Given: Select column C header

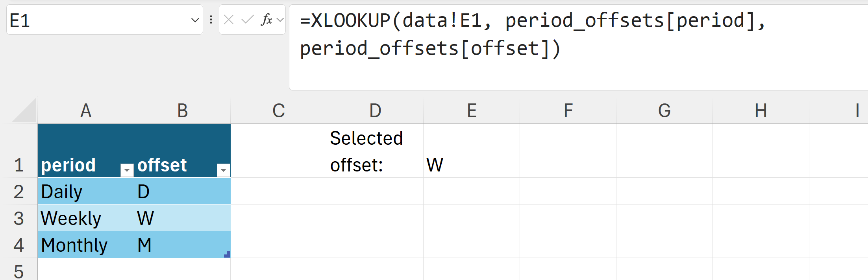Looking at the screenshot, I should click(x=279, y=111).
